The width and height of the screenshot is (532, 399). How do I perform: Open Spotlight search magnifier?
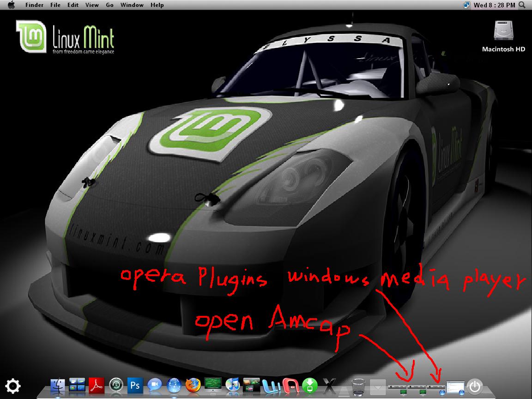(522, 5)
